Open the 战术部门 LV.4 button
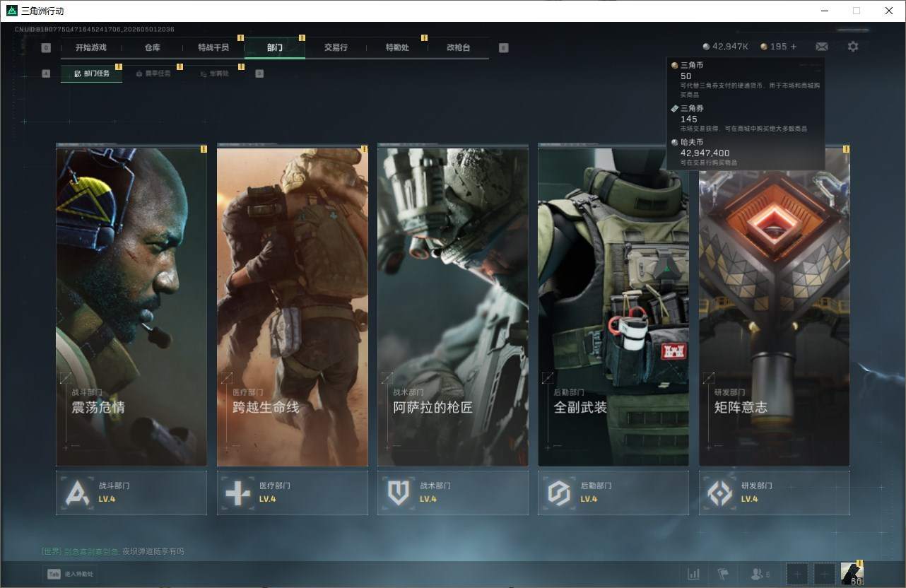 coord(453,493)
